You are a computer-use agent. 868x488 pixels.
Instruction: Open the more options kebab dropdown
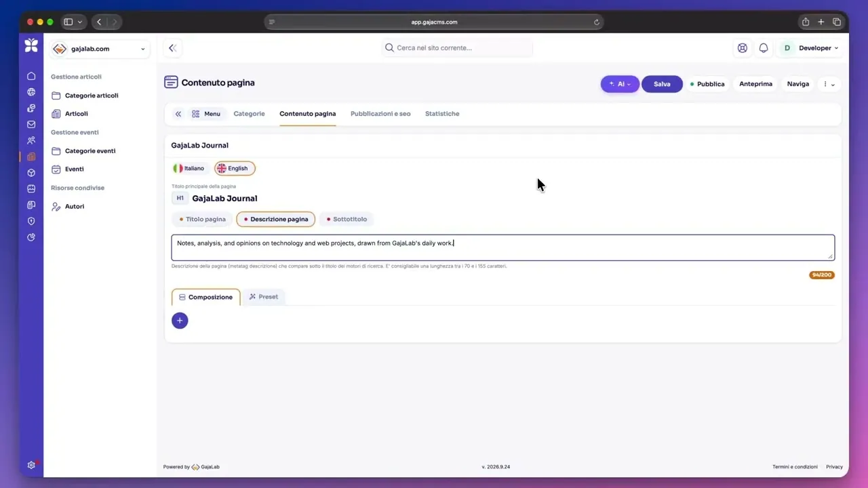click(x=829, y=84)
